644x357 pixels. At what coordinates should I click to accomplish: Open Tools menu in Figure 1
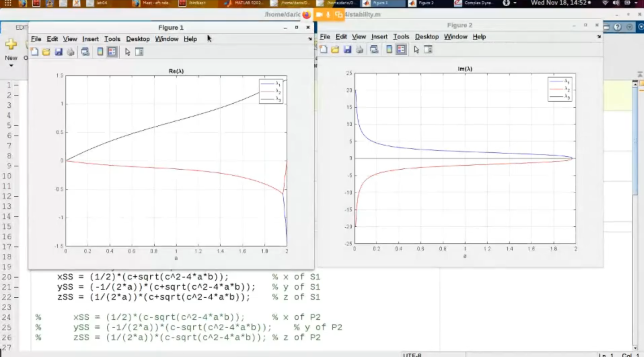pyautogui.click(x=112, y=39)
